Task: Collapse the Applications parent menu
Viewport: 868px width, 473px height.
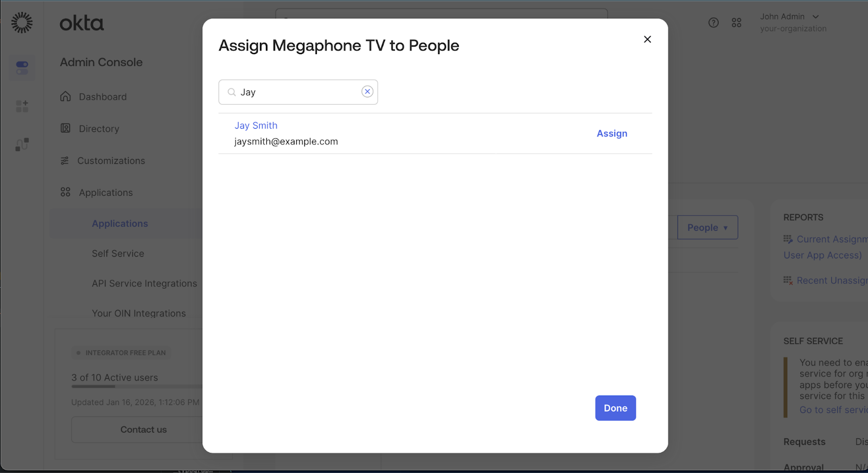Action: (106, 193)
